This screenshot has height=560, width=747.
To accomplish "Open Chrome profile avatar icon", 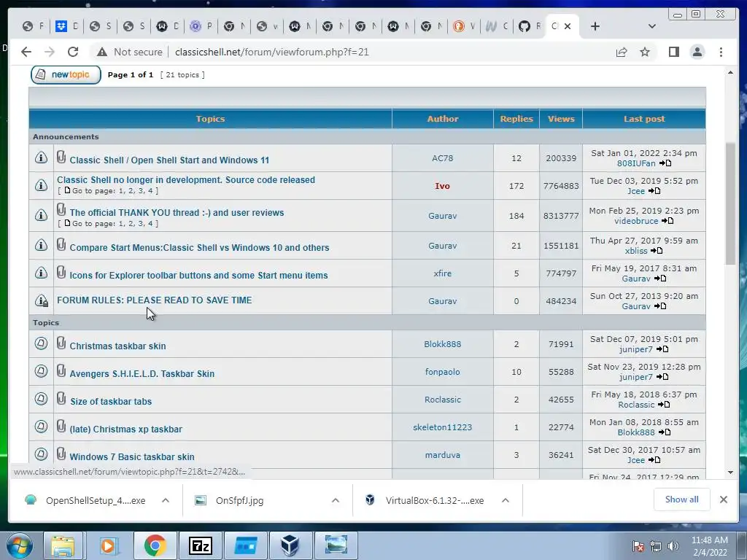I will [697, 52].
